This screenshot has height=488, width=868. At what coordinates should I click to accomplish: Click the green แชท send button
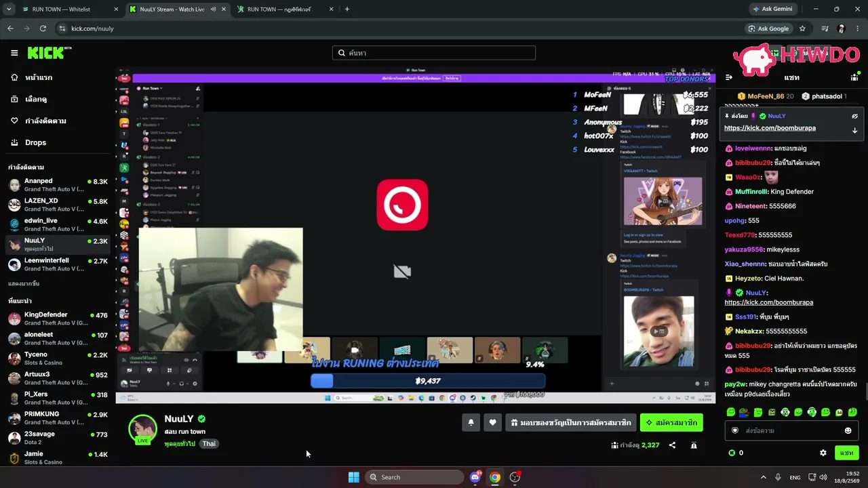click(846, 453)
